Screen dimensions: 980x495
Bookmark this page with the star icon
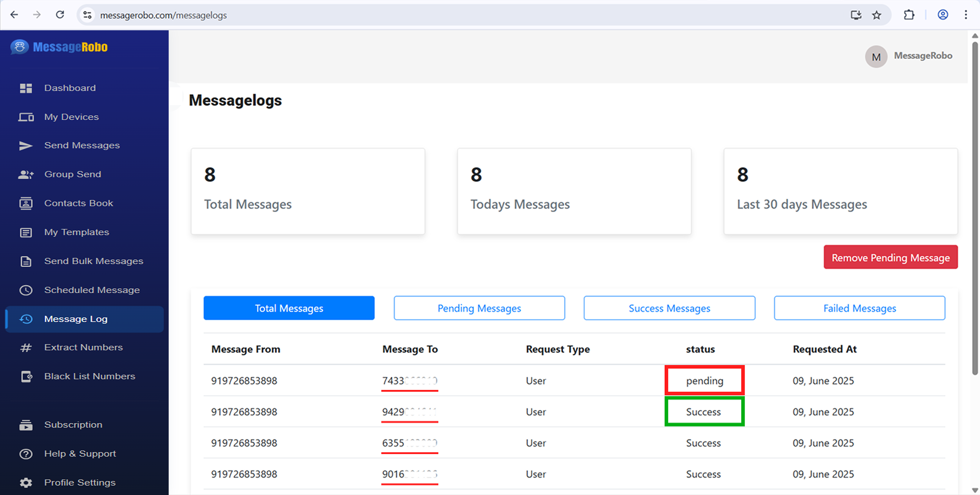click(876, 15)
